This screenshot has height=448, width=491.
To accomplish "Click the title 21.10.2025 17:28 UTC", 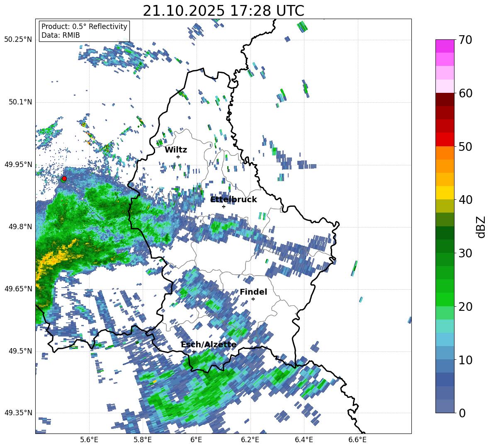I will point(224,11).
